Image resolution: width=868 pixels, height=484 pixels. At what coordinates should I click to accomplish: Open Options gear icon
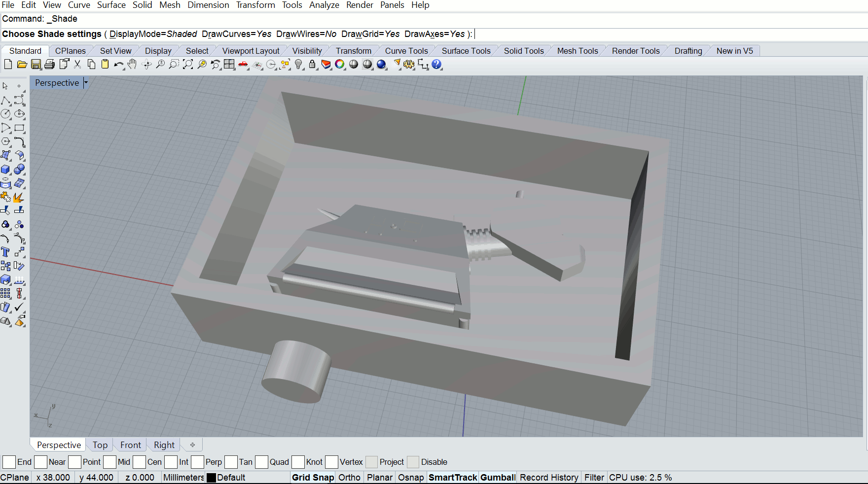(x=409, y=65)
